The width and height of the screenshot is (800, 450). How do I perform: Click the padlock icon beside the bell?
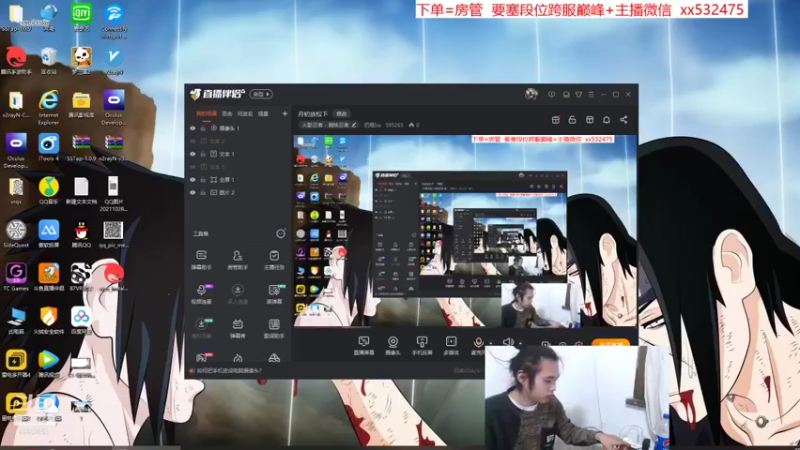572,119
